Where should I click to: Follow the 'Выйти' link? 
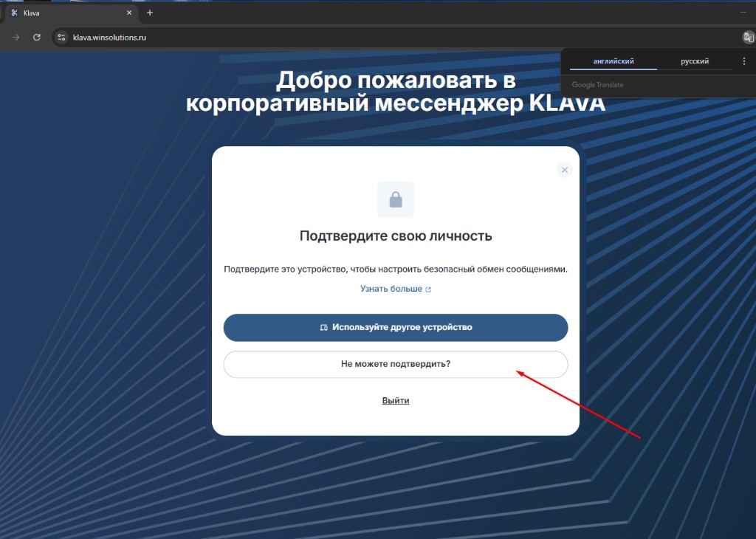(x=396, y=401)
